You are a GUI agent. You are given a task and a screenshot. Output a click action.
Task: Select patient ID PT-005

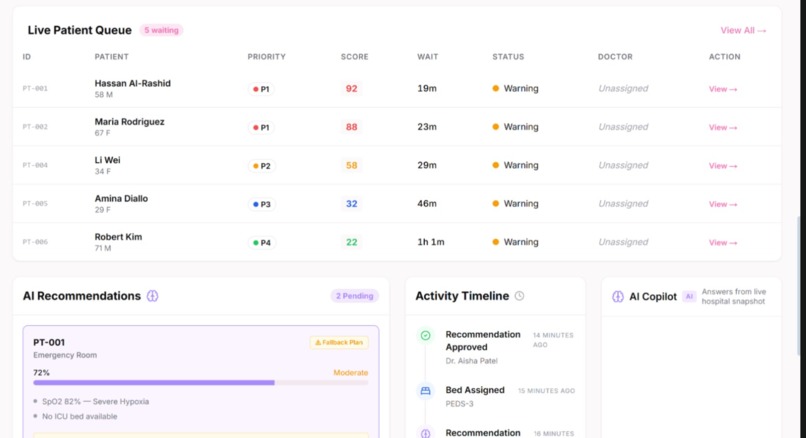coord(35,204)
